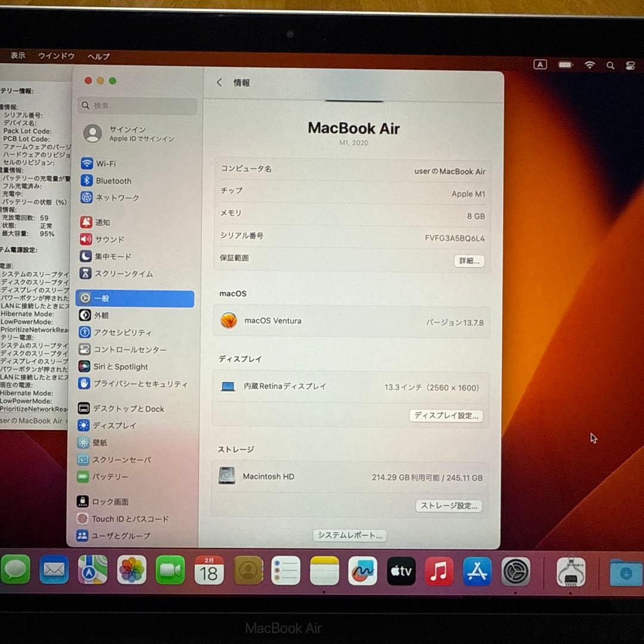
Task: Select 一般 in the sidebar
Action: pos(135,299)
